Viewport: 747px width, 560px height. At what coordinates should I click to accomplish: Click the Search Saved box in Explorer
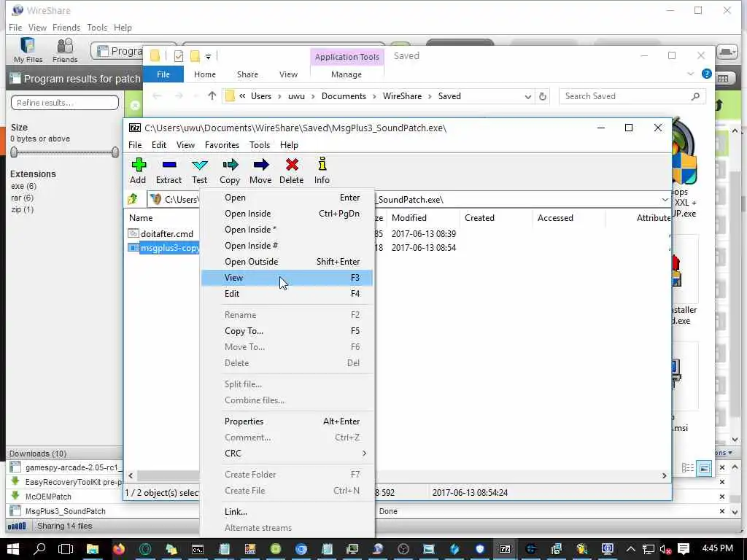click(632, 96)
